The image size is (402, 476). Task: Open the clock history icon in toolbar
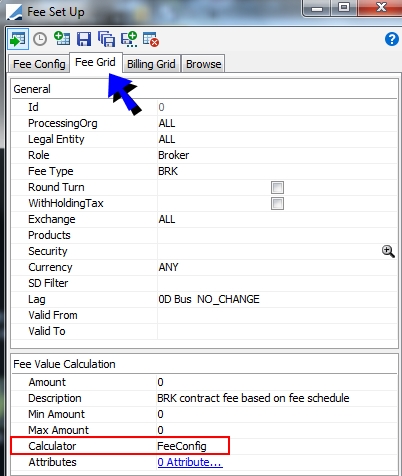tap(40, 39)
